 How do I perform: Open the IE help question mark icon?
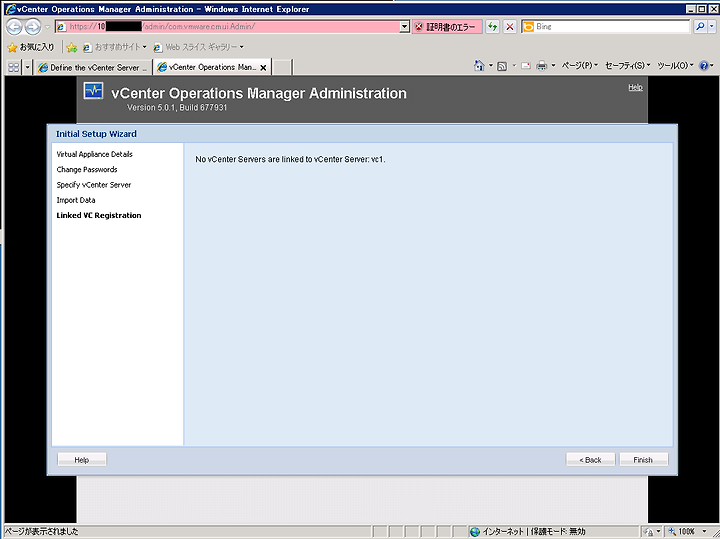point(703,66)
